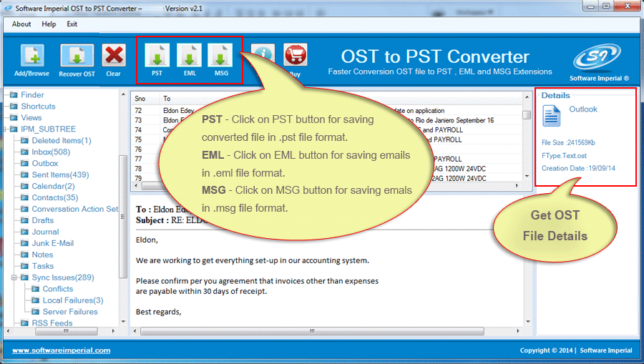Click message preview scroll-right arrow

point(518,331)
